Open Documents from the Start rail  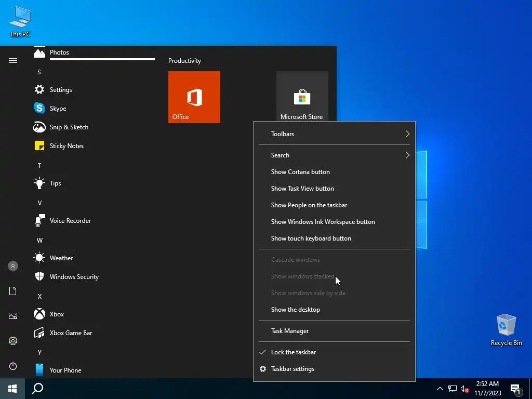(13, 291)
